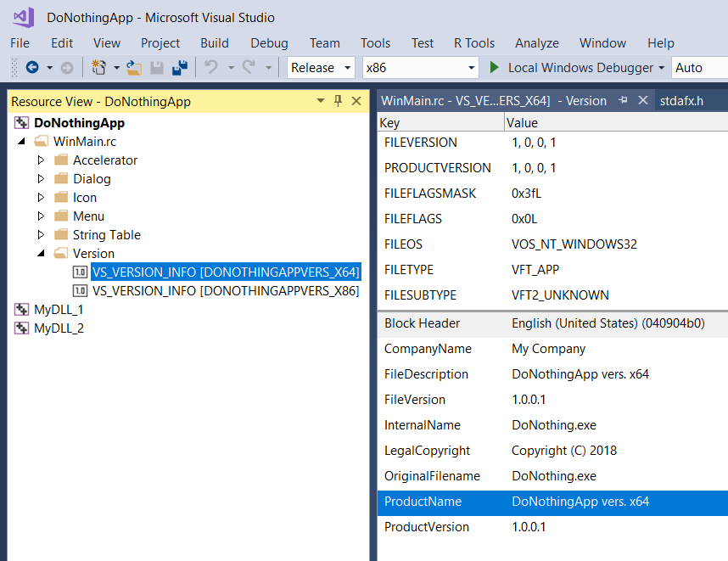Close the WinMain.rc Version tab
This screenshot has width=728, height=561.
tap(643, 100)
